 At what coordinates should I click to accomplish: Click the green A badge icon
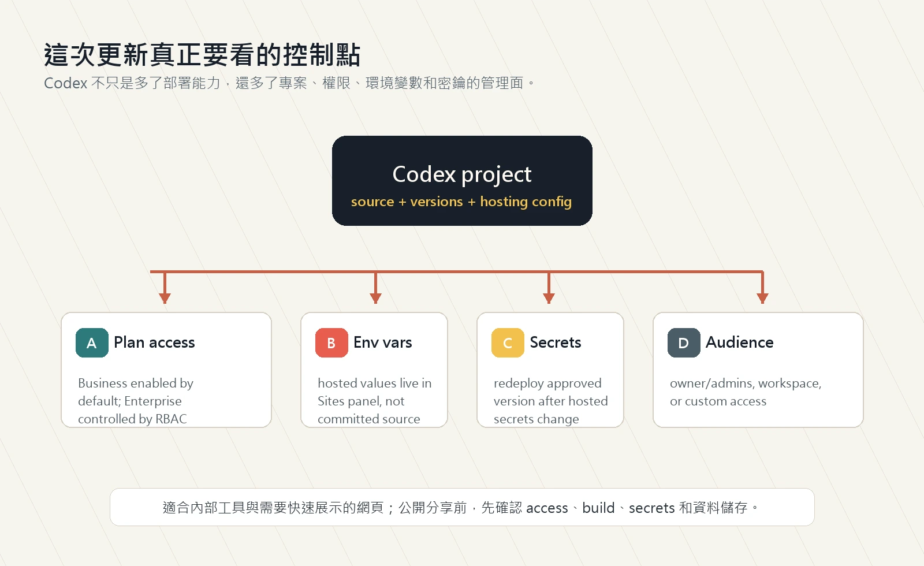click(x=92, y=342)
